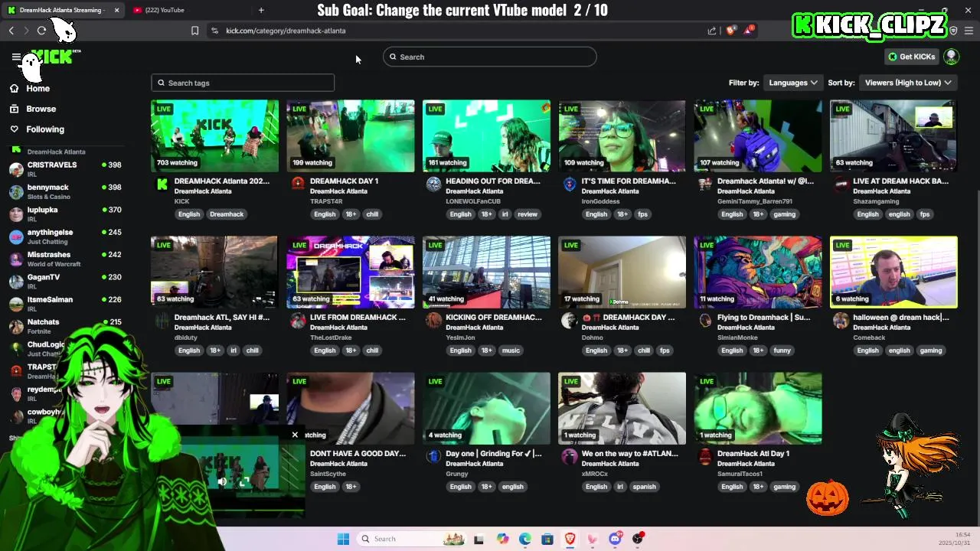Screen dimensions: 980x551
Task: Open Following in Kick sidebar
Action: coord(45,129)
